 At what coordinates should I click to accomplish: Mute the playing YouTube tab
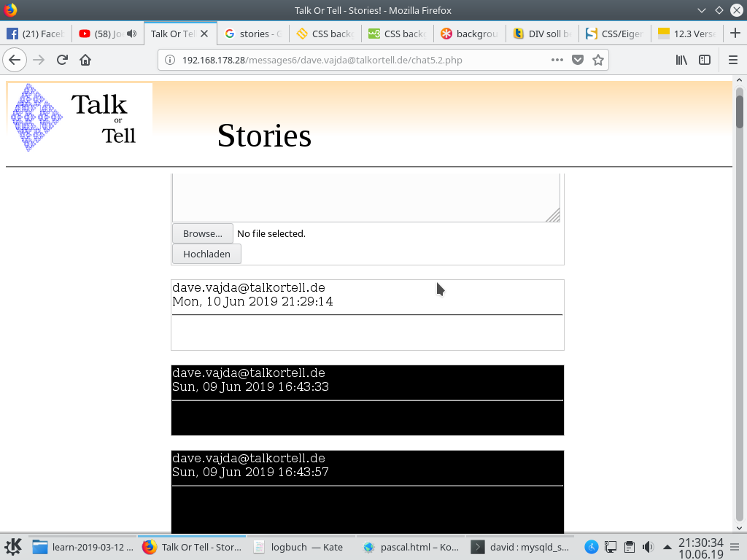coord(130,33)
